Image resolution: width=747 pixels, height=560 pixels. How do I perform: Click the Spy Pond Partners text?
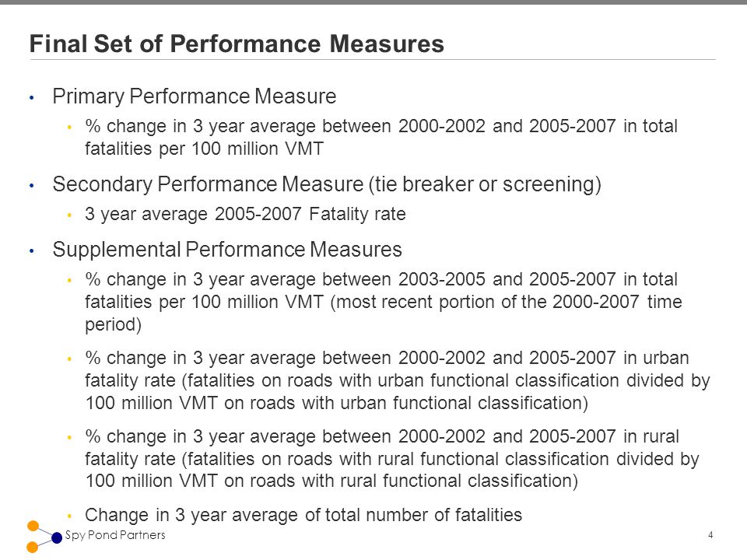click(115, 535)
